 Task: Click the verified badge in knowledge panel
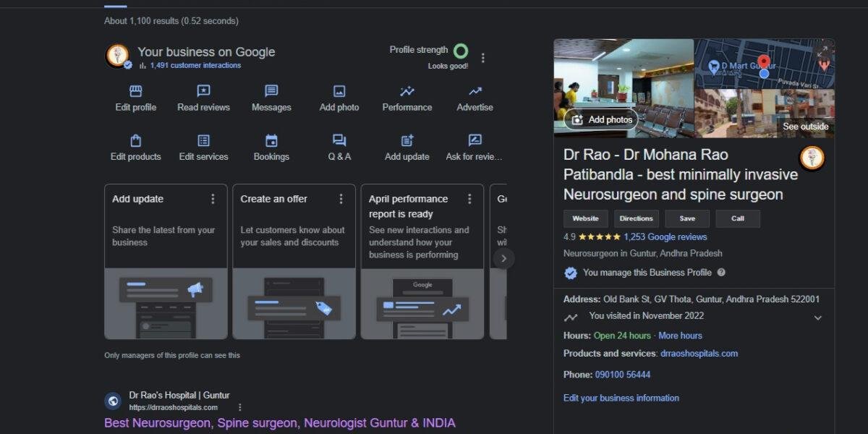click(x=571, y=273)
